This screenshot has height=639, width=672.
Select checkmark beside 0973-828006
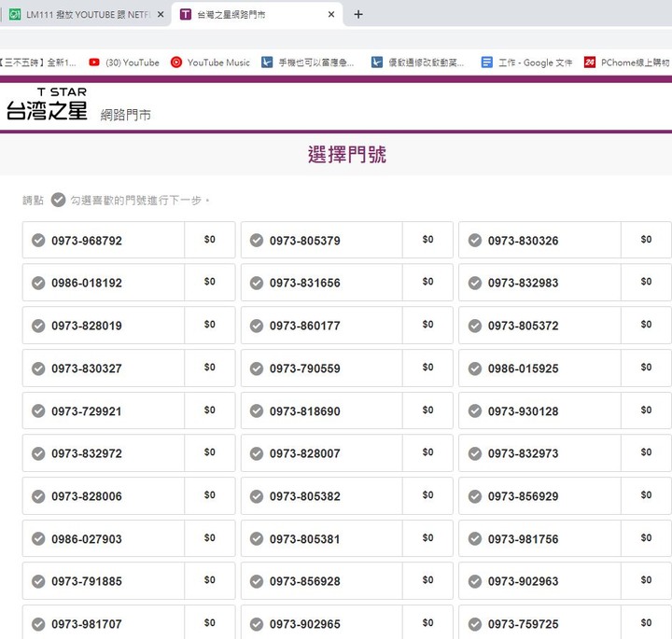coord(38,496)
